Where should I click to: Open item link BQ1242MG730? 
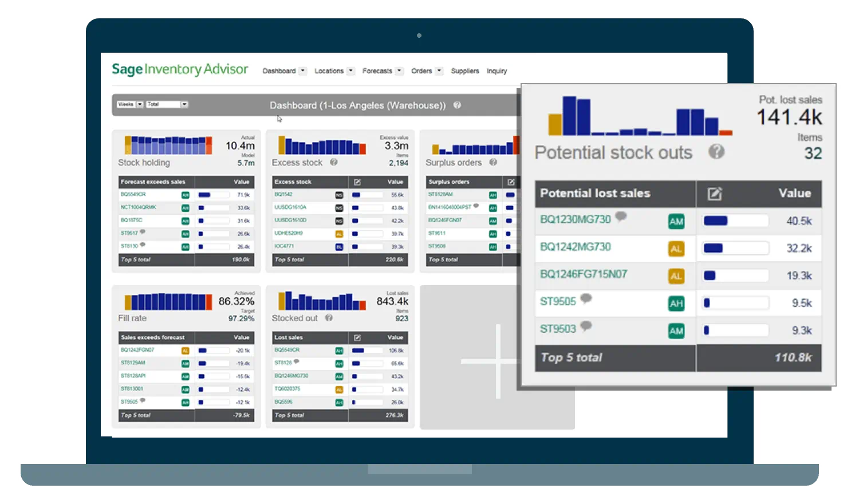click(576, 247)
